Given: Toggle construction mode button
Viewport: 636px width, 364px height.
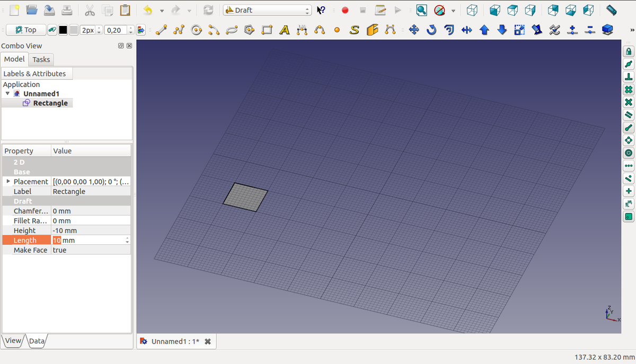Looking at the screenshot, I should (x=52, y=30).
